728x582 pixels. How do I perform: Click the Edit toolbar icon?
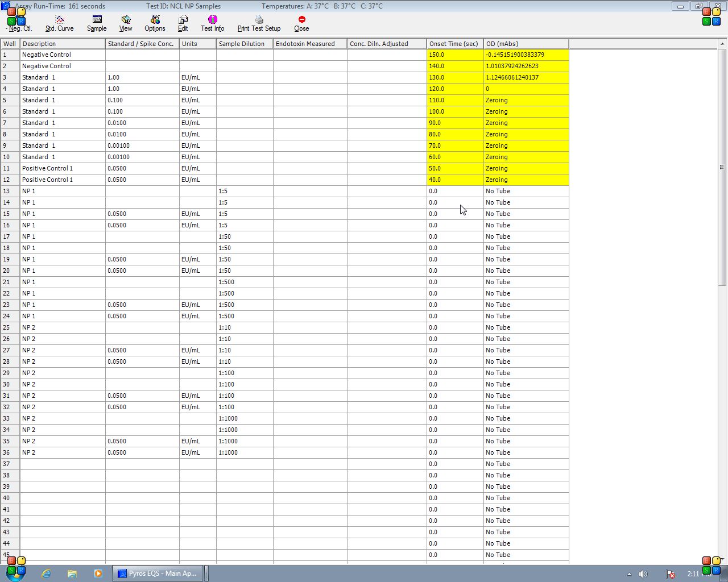[183, 23]
